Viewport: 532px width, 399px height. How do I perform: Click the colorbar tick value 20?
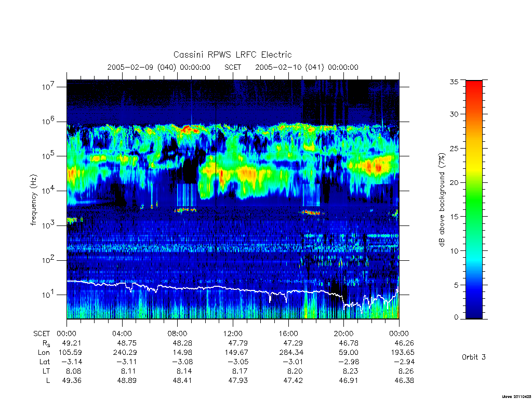coord(454,182)
